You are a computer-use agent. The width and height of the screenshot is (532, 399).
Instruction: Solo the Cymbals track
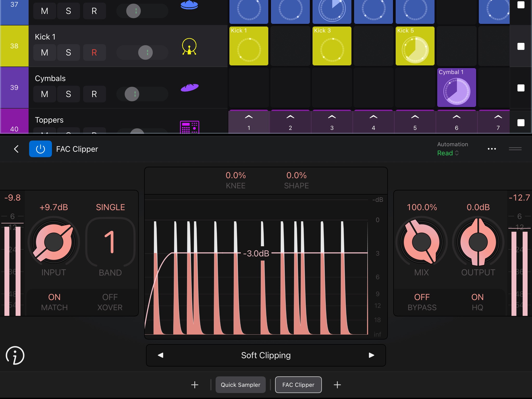68,94
